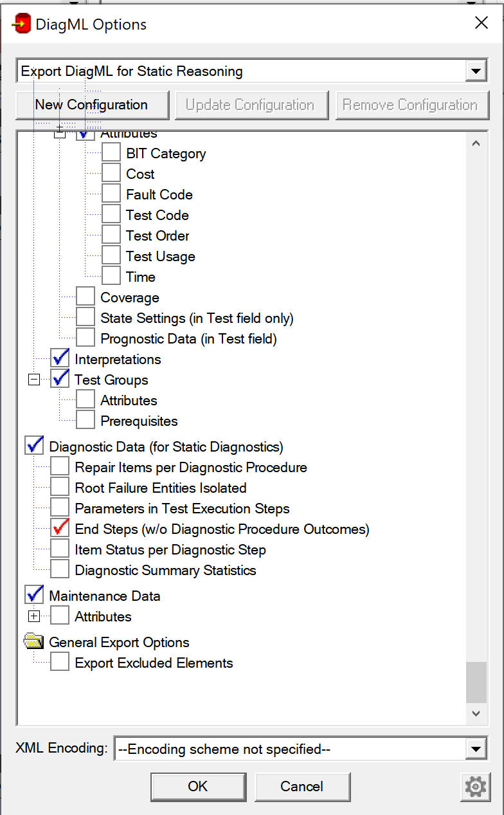Collapse the Test Groups tree node
Viewport: 504px width, 815px height.
click(x=34, y=380)
